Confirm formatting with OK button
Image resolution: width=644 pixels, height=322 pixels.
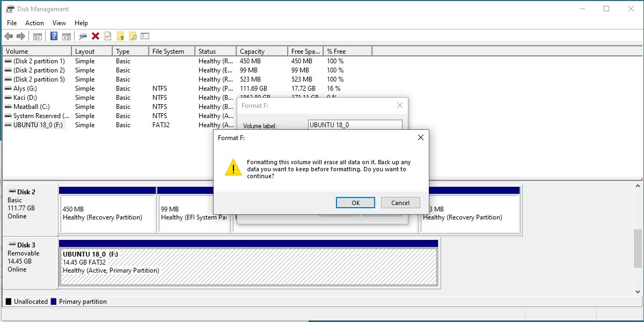point(355,203)
